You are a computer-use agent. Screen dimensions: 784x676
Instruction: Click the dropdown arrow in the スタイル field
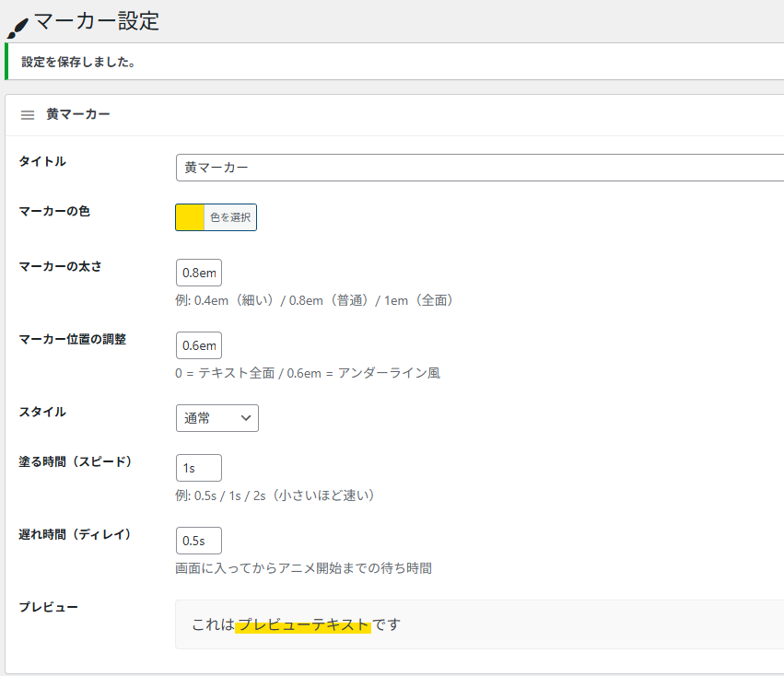pyautogui.click(x=247, y=418)
